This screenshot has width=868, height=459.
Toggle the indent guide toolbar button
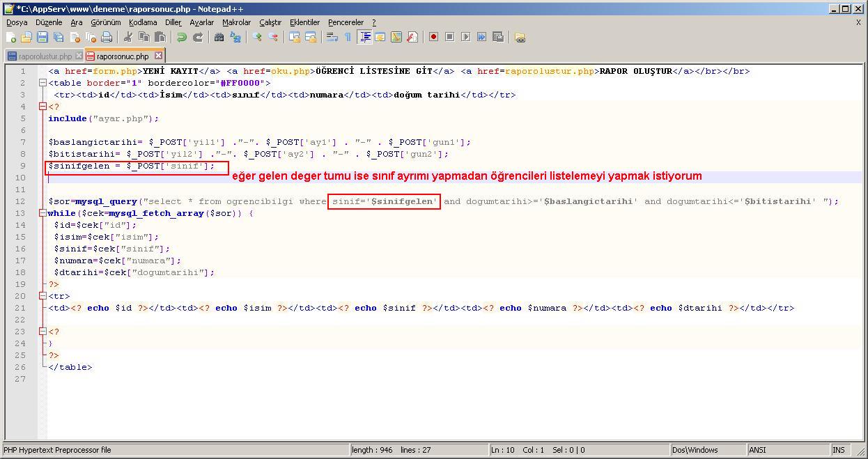point(364,37)
